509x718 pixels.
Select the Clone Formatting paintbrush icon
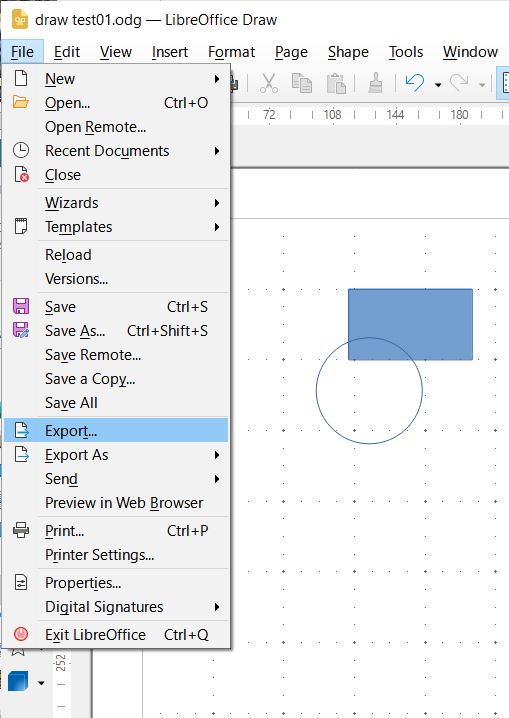tap(375, 83)
